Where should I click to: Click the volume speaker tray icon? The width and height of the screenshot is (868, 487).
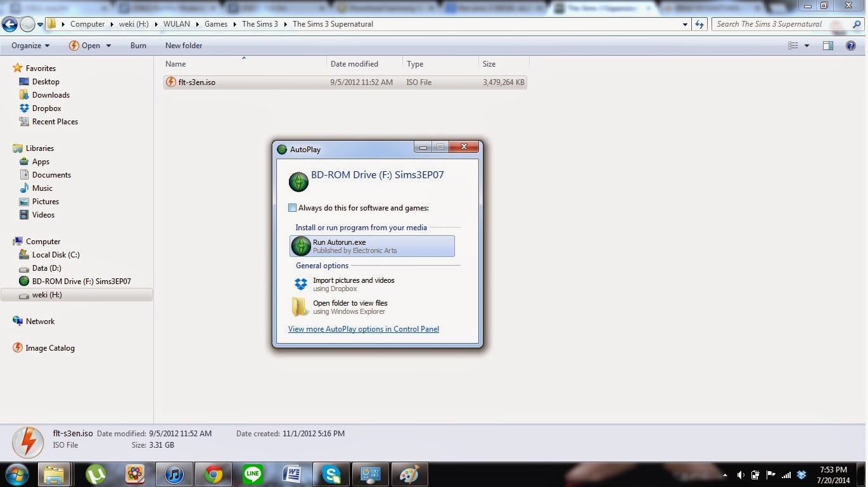pyautogui.click(x=741, y=475)
